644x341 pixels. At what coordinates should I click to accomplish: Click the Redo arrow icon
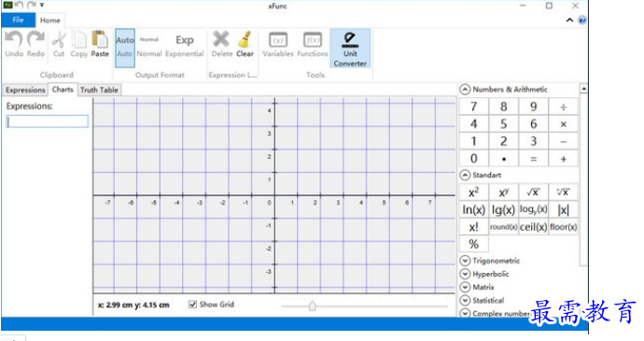[x=35, y=39]
